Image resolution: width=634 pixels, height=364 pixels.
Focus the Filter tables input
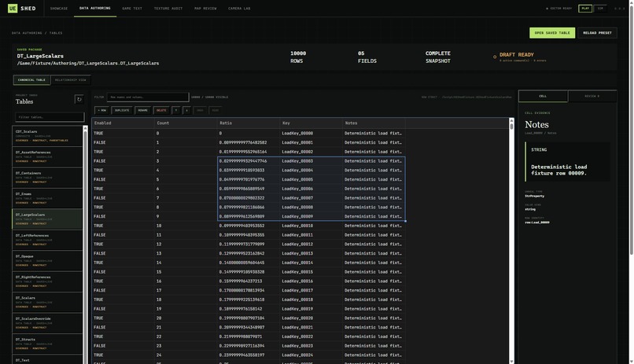click(50, 117)
